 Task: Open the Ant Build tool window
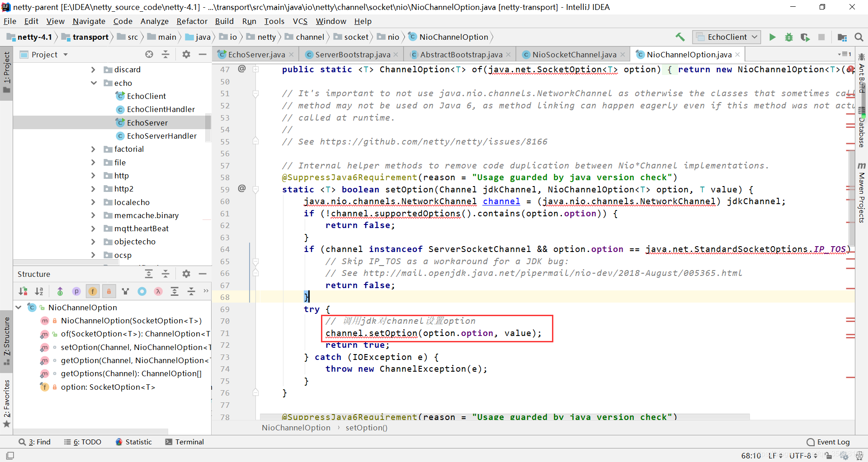862,73
